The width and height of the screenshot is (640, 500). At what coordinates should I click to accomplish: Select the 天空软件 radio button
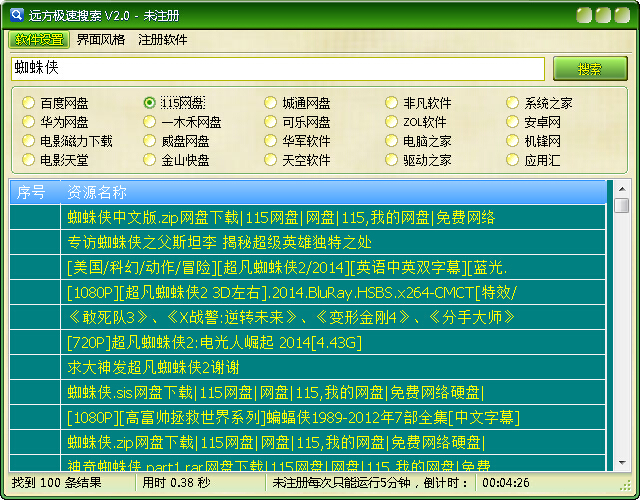(x=270, y=160)
